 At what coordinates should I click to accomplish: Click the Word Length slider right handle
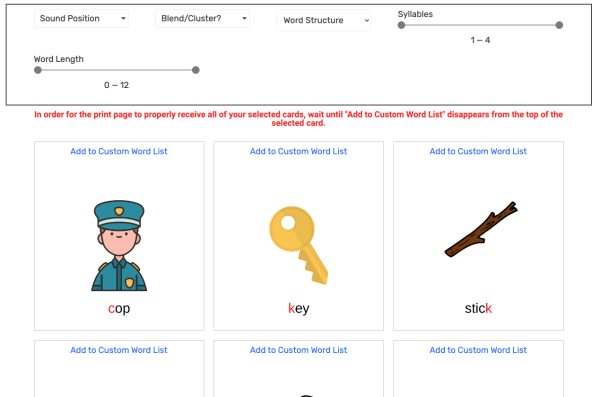[196, 70]
